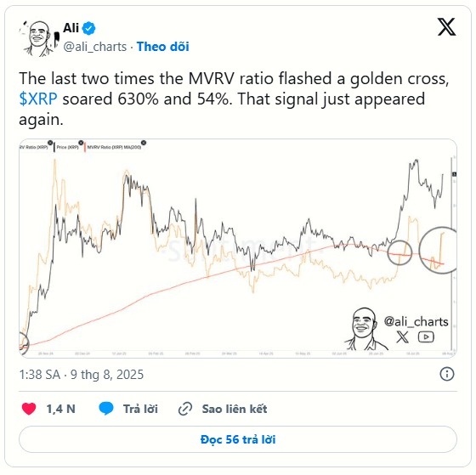Like the tweet with the red heart

[x=29, y=409]
